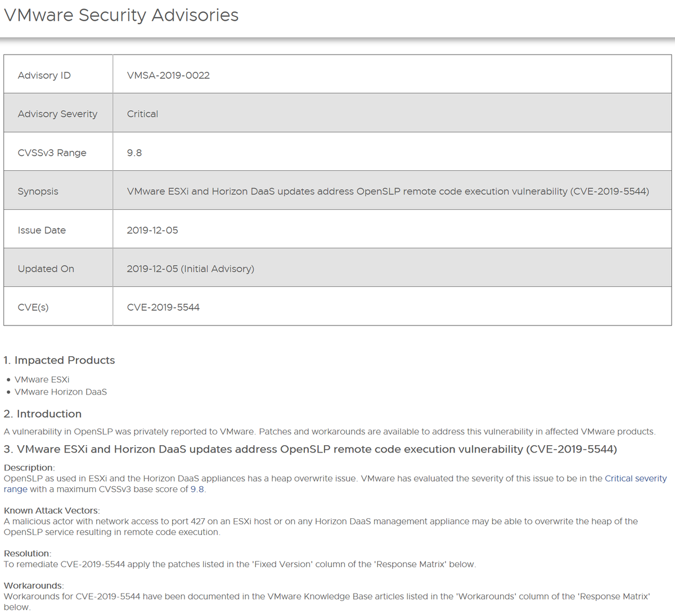
Task: Click the Synopsis label cell
Action: [x=58, y=191]
